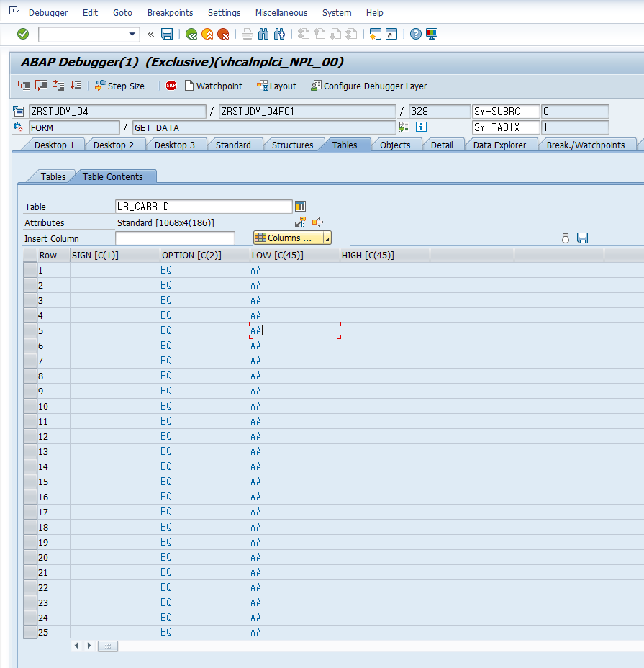The image size is (644, 668).
Task: Click Save table contents icon above grid
Action: click(x=581, y=238)
